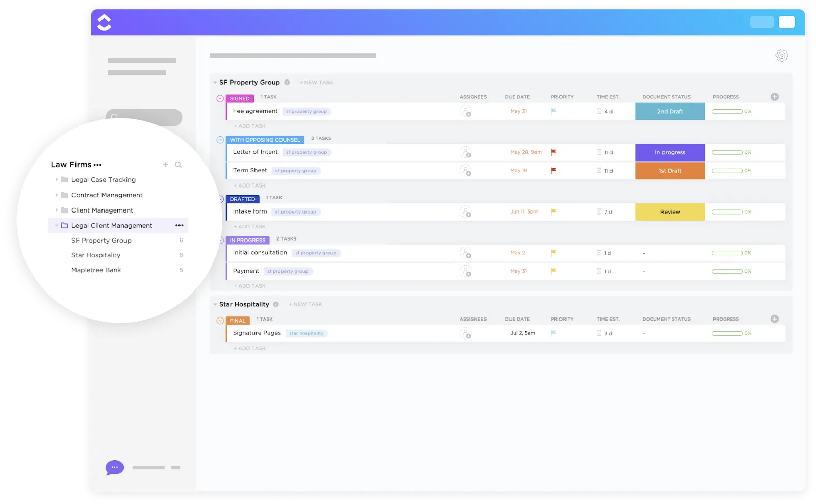
Task: Assign someone to Fee agreement task
Action: [465, 111]
